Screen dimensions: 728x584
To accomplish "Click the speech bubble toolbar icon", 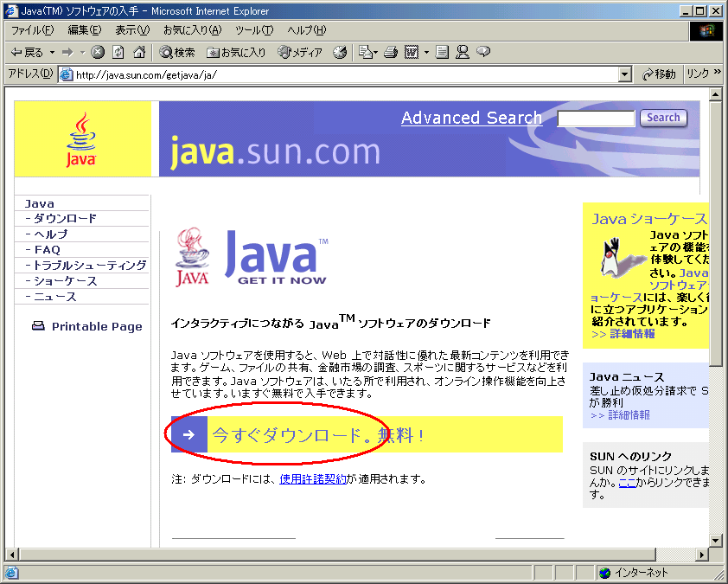I will pyautogui.click(x=483, y=52).
